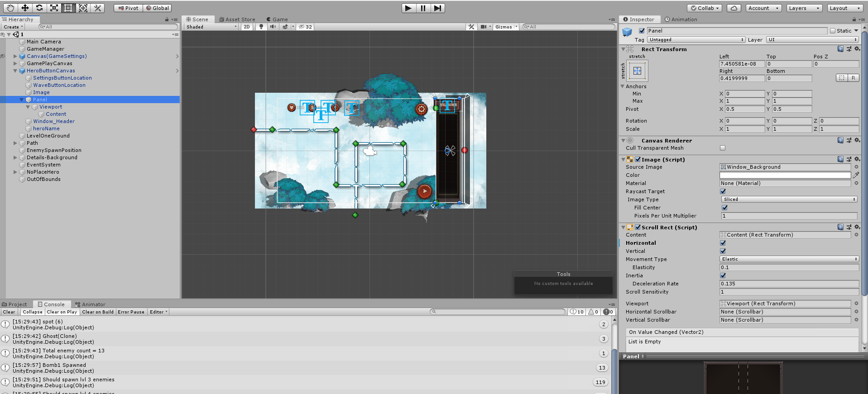This screenshot has width=868, height=394.
Task: Open the Tag Untagged dropdown
Action: tap(696, 40)
